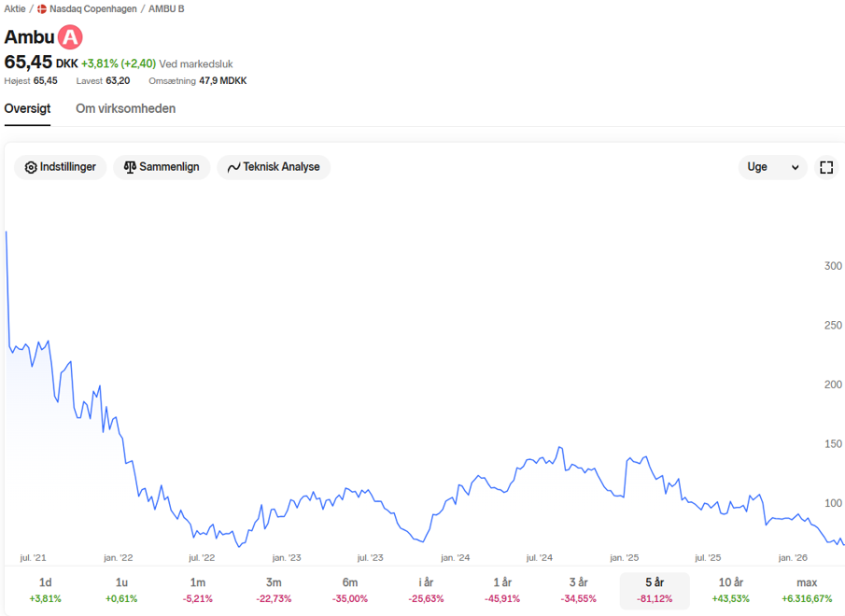The width and height of the screenshot is (845, 616).
Task: Select the max time range
Action: (x=807, y=591)
